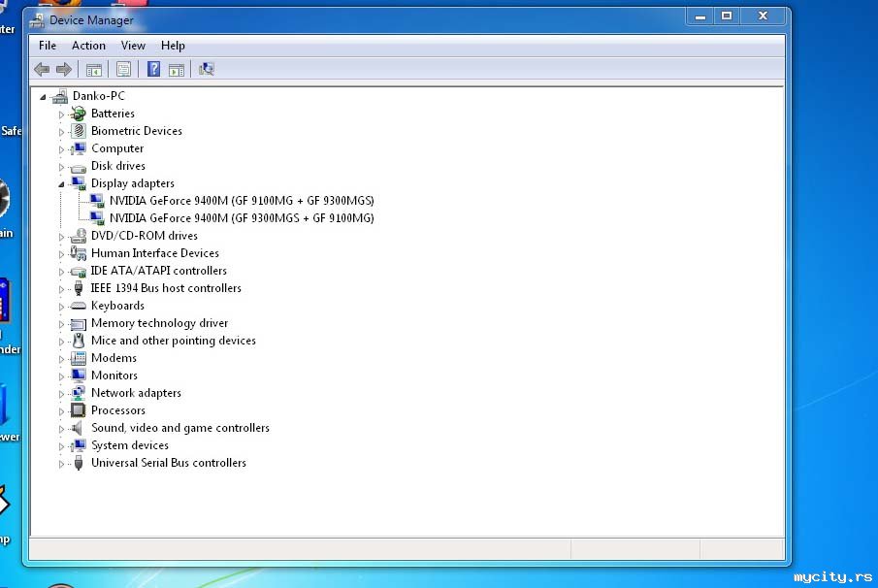Click the DVD/CD-ROM drives icon
The image size is (878, 588).
pyautogui.click(x=79, y=236)
